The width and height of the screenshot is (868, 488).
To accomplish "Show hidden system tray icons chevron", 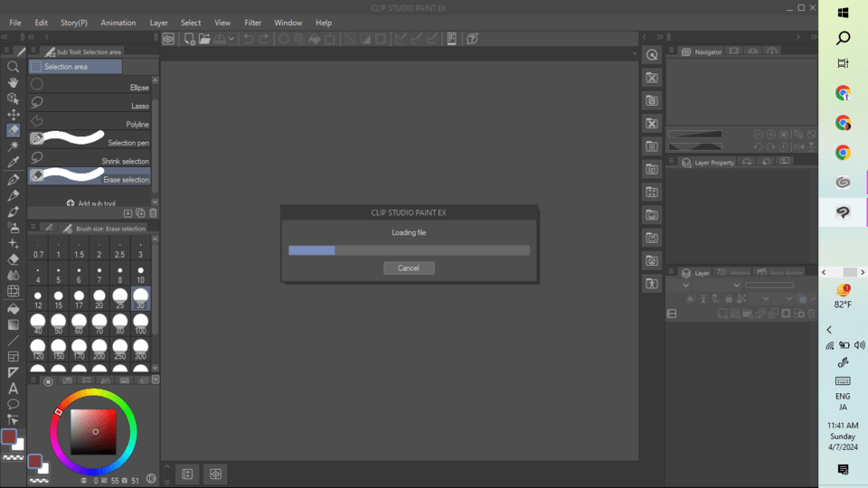I will 829,330.
